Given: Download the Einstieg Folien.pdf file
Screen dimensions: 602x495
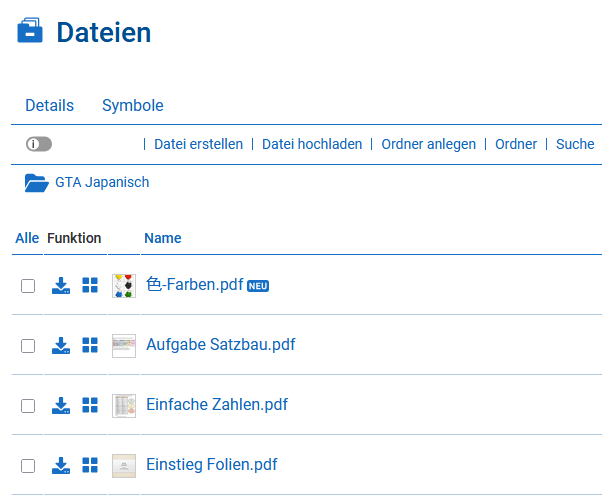Looking at the screenshot, I should (x=61, y=466).
